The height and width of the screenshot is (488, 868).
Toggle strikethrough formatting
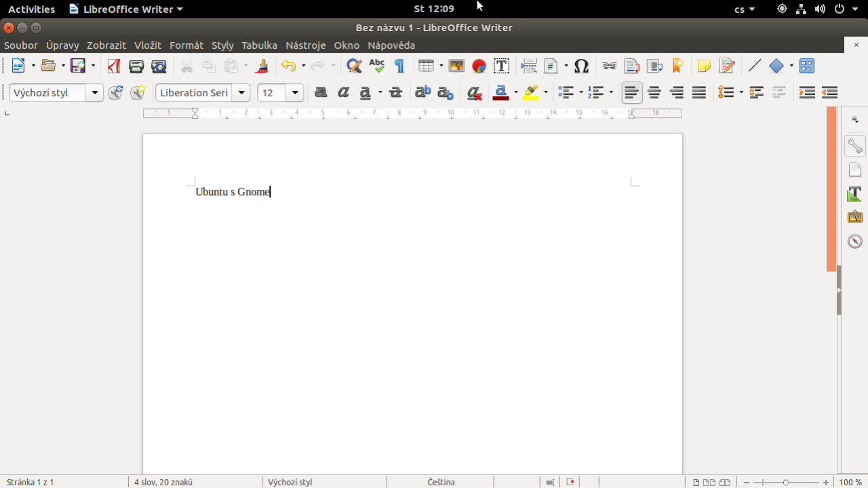point(395,93)
